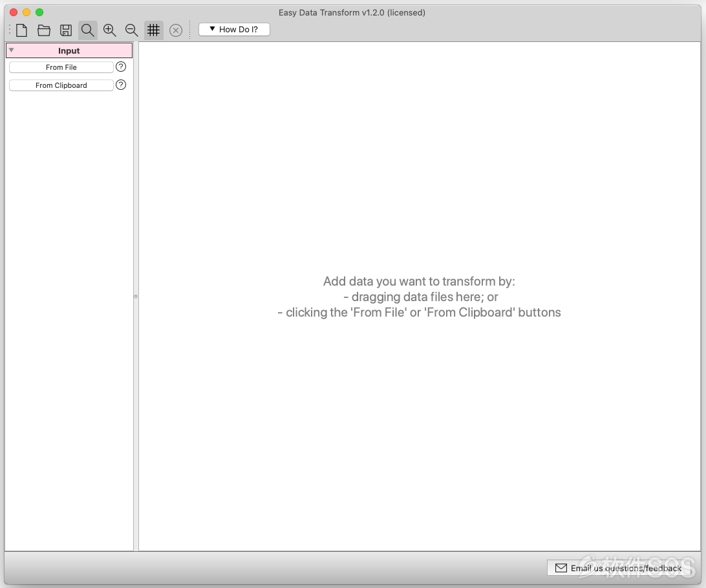This screenshot has height=588, width=706.
Task: Open help for From Clipboard
Action: (x=121, y=85)
